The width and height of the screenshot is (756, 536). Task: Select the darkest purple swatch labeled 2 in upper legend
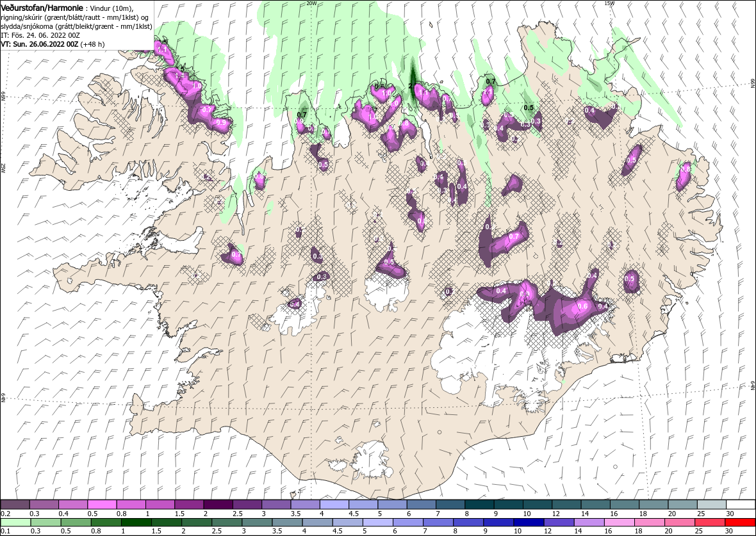218,504
